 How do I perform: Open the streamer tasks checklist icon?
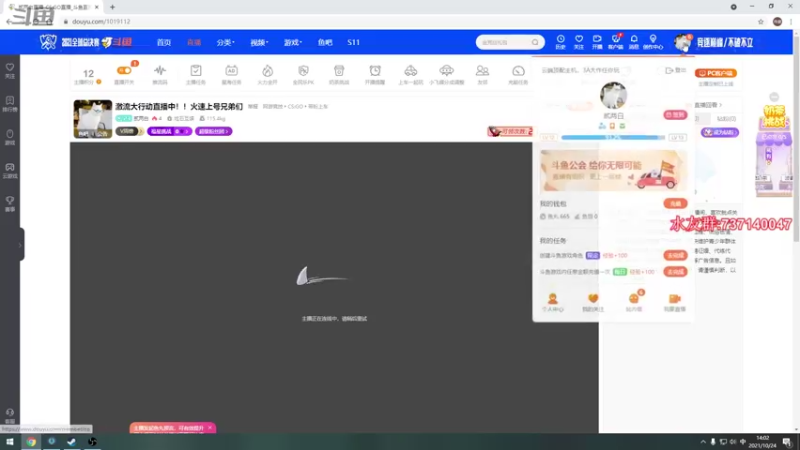195,70
